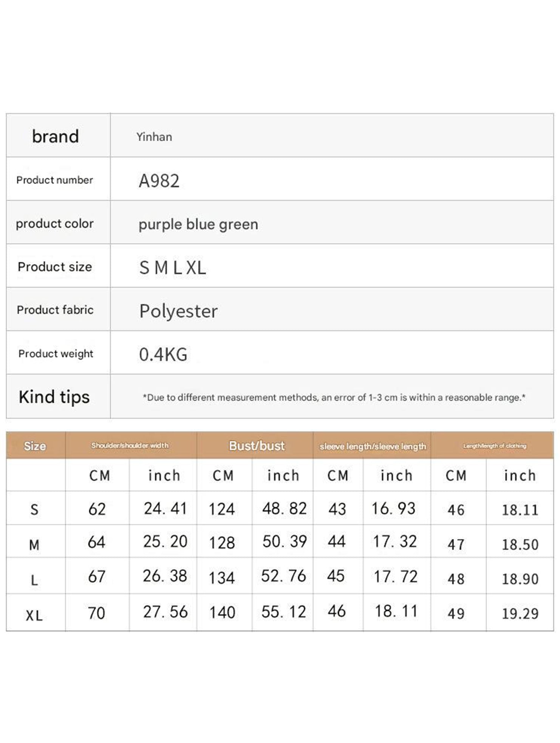Select the 124 bust CM cell
This screenshot has width=560, height=743.
coord(222,509)
